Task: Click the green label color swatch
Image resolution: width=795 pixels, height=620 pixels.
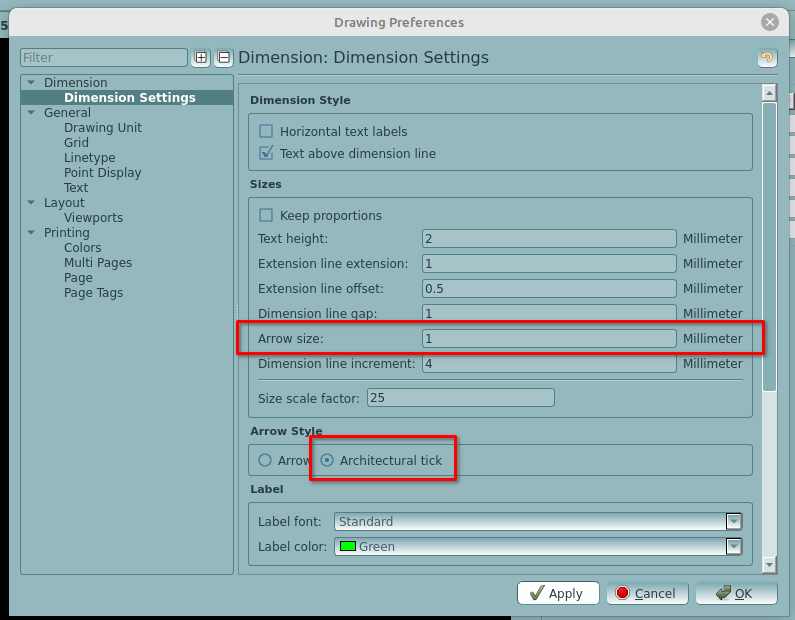Action: (x=348, y=546)
